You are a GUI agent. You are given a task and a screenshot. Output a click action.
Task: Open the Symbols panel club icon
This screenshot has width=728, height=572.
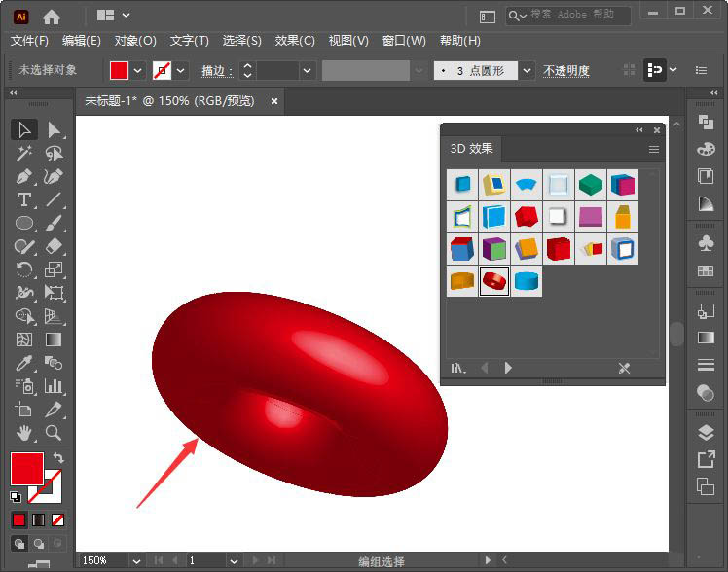[x=706, y=243]
